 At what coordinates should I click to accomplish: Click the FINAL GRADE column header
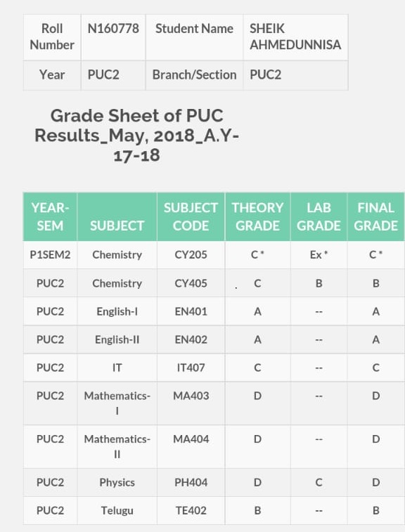tap(375, 216)
